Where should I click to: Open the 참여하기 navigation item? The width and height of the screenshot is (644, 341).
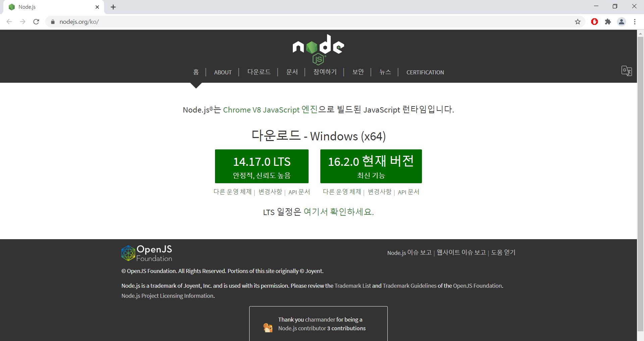click(x=325, y=72)
